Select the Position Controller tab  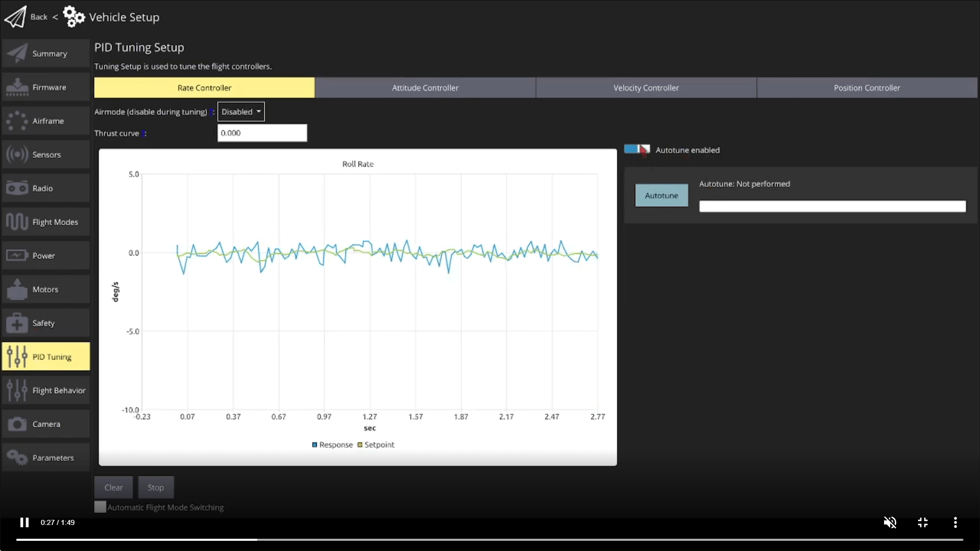867,87
